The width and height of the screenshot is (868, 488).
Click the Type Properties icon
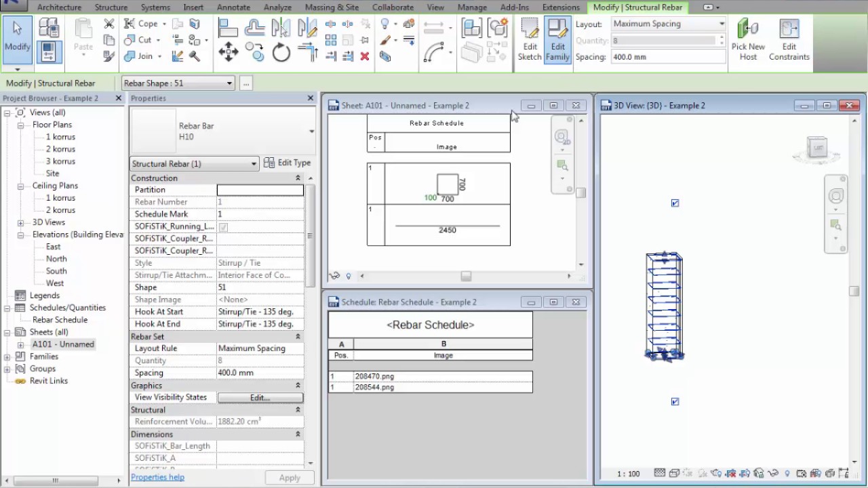click(49, 27)
